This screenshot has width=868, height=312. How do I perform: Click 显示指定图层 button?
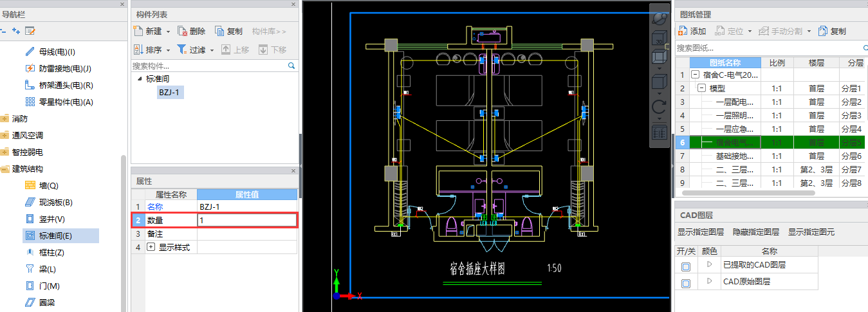point(701,232)
